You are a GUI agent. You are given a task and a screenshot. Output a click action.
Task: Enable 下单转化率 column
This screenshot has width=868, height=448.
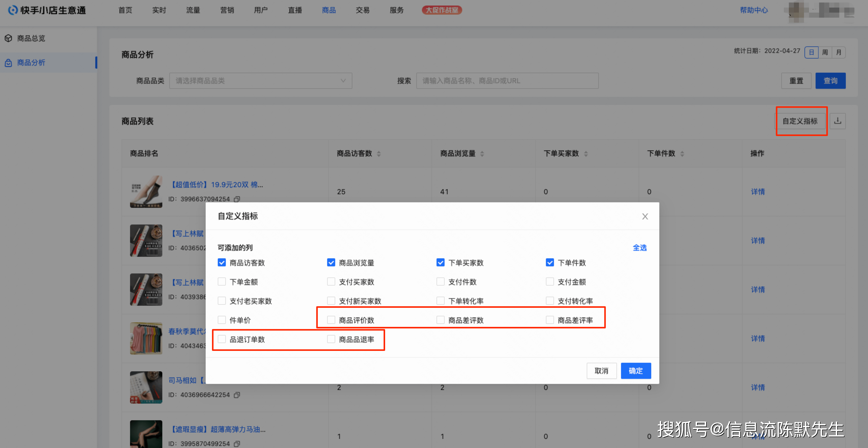point(440,301)
